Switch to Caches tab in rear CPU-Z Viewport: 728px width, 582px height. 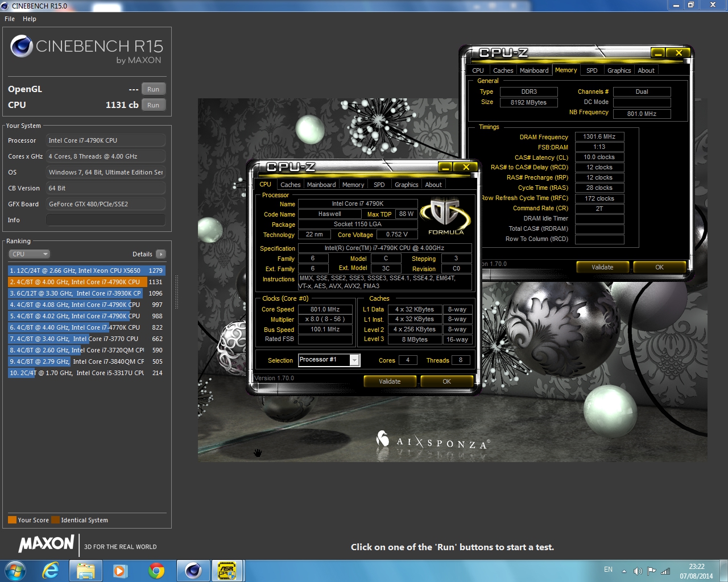503,70
